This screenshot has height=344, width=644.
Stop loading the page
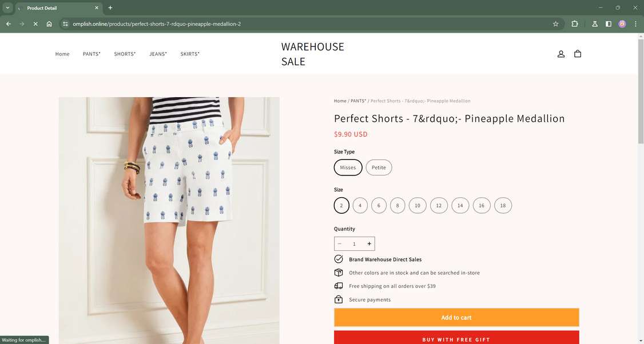tap(35, 24)
